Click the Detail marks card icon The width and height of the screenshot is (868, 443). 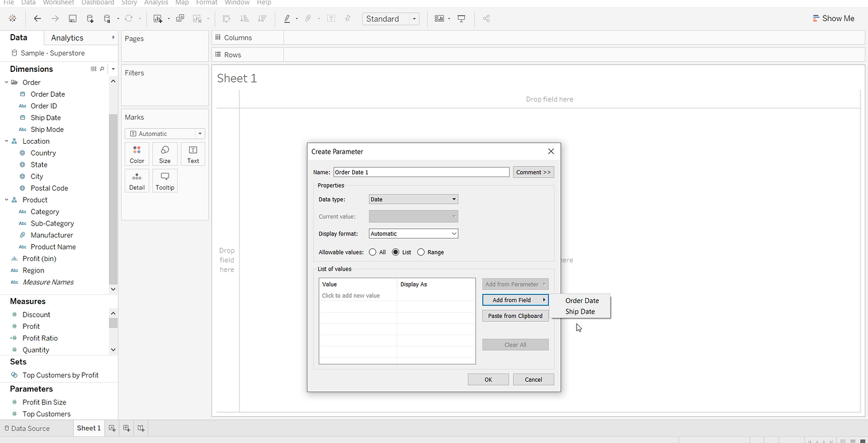coord(137,181)
